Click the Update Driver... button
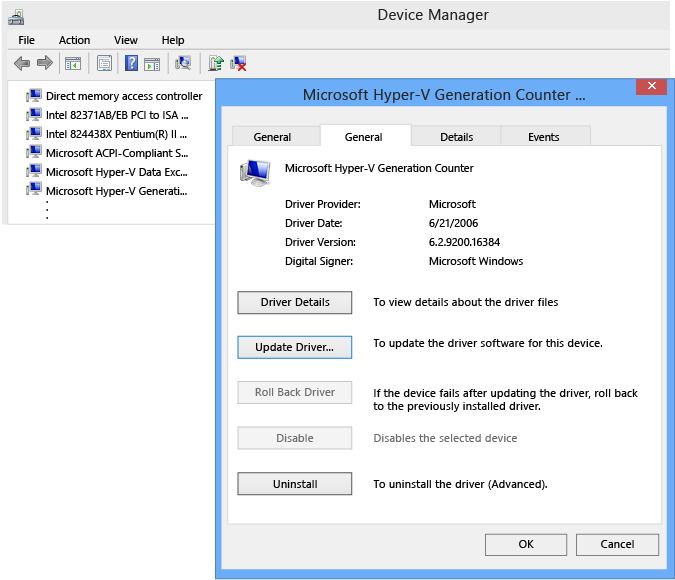The image size is (675, 580). [x=294, y=347]
